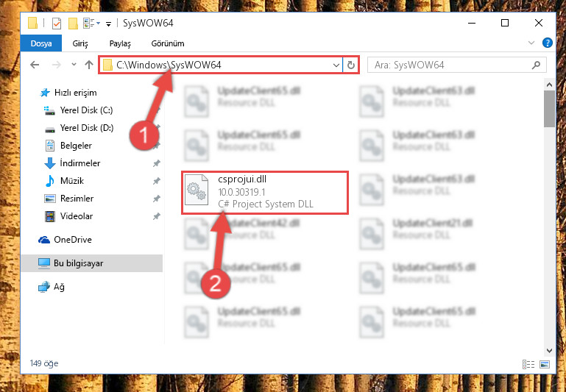Click the Back navigation arrow

[35, 65]
